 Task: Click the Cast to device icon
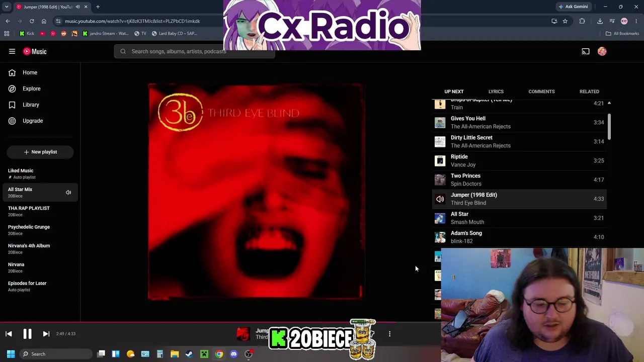tap(586, 51)
